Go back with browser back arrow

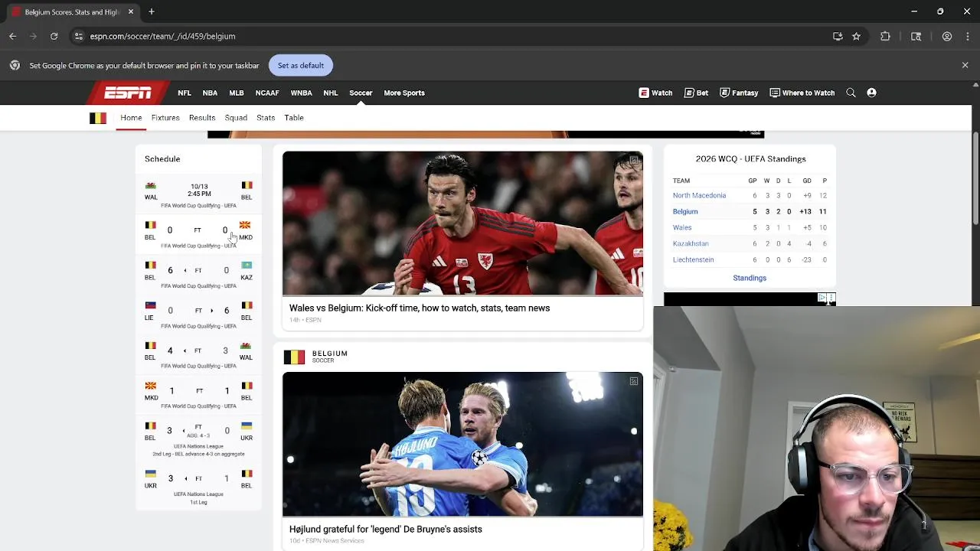12,36
